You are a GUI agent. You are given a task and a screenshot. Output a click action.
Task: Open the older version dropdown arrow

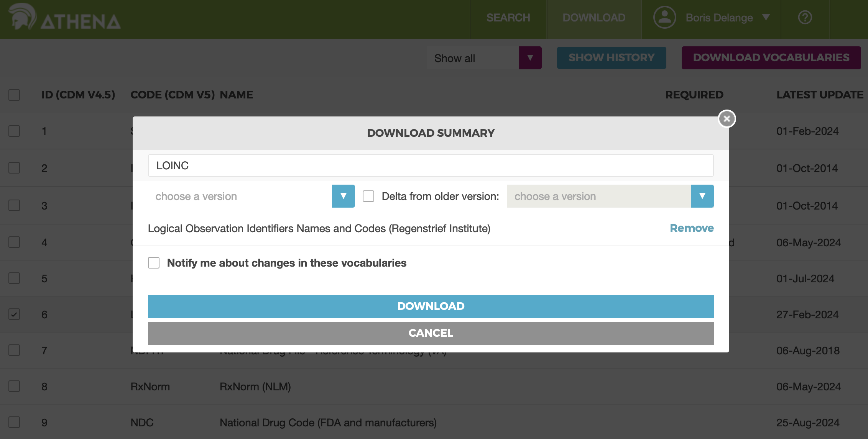pos(702,196)
